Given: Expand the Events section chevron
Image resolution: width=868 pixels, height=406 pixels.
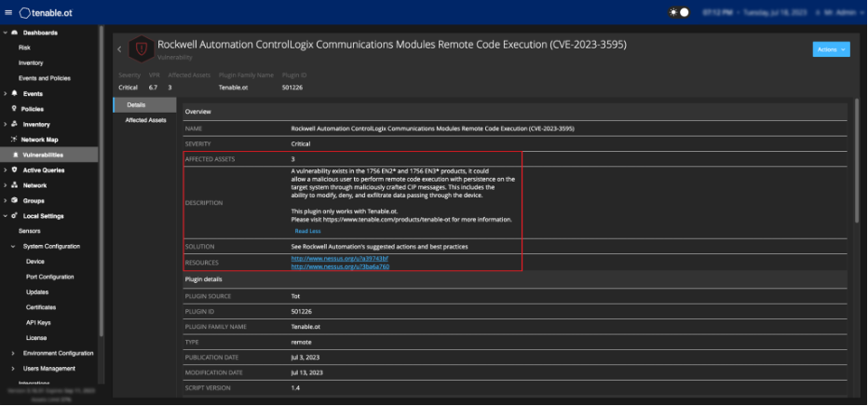Looking at the screenshot, I should [x=5, y=93].
